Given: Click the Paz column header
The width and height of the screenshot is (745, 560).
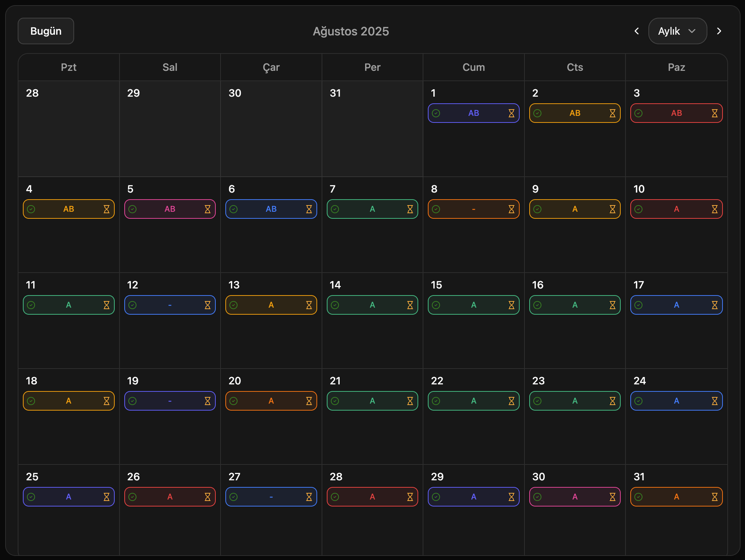Looking at the screenshot, I should point(676,67).
